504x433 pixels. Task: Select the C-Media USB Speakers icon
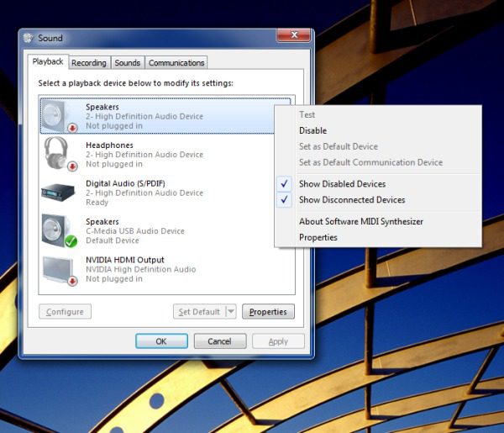pos(60,230)
